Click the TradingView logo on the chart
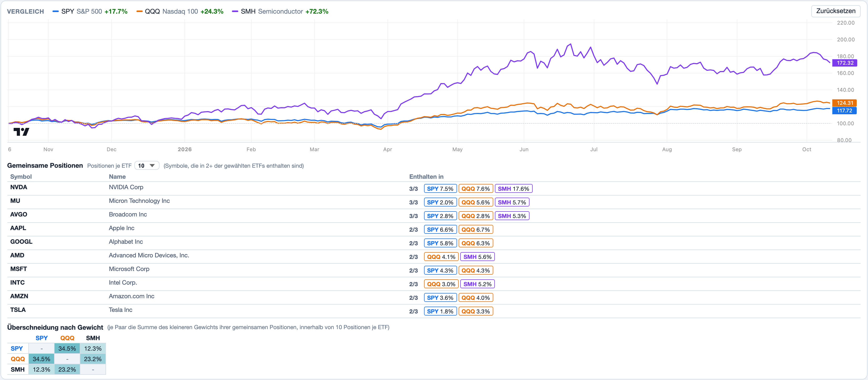The height and width of the screenshot is (380, 868). (x=21, y=132)
